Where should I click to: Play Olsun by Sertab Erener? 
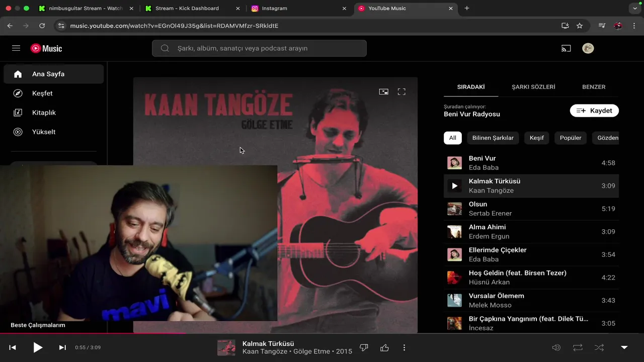tap(531, 209)
